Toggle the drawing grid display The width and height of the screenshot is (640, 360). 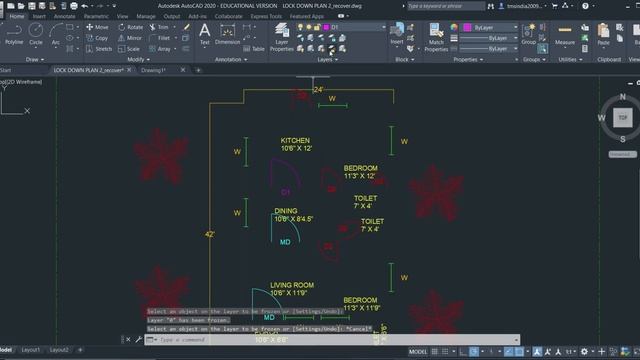tap(435, 351)
